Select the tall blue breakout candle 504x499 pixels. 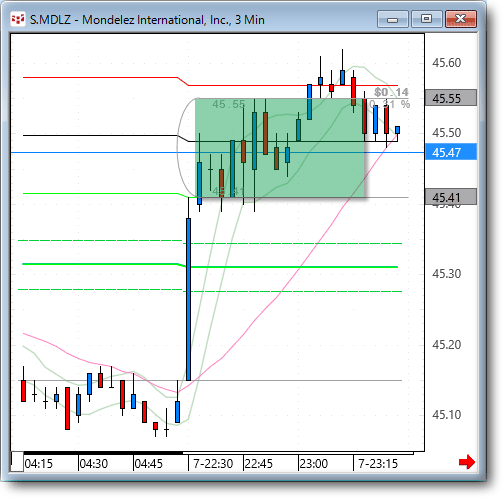click(x=189, y=299)
